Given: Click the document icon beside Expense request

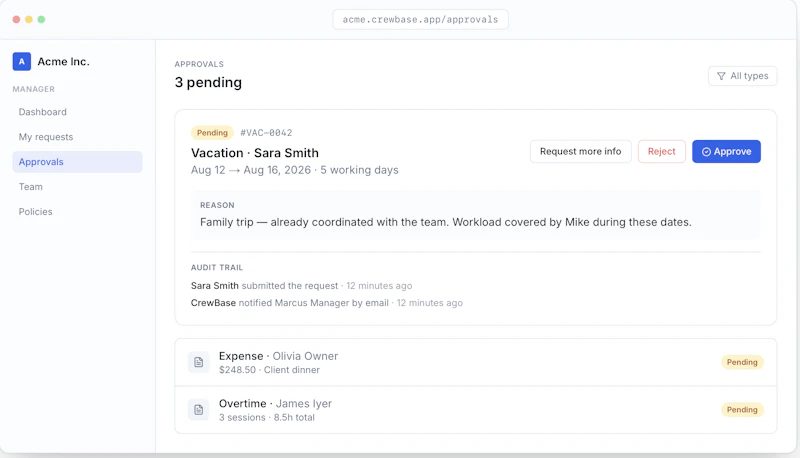Looking at the screenshot, I should click(x=198, y=362).
